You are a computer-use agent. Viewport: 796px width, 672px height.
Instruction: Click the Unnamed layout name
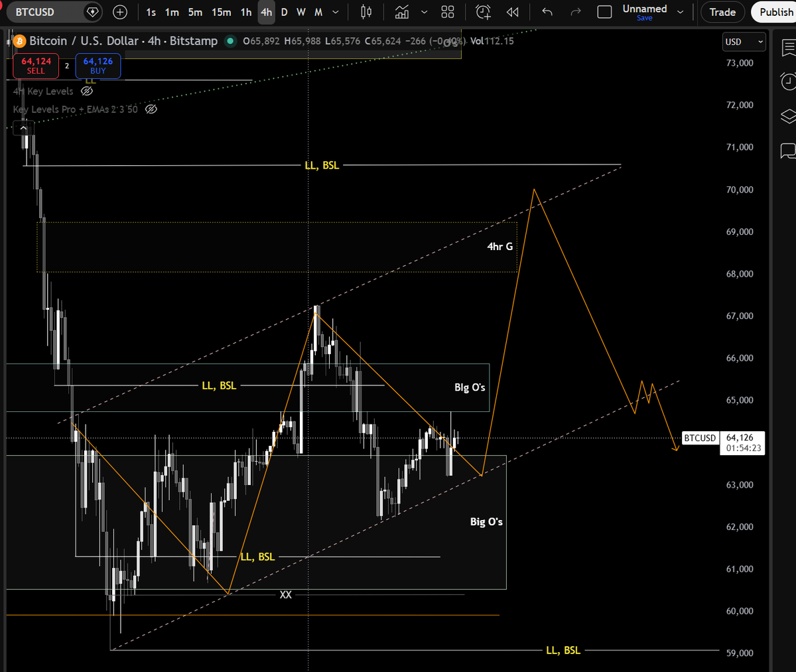click(x=644, y=9)
